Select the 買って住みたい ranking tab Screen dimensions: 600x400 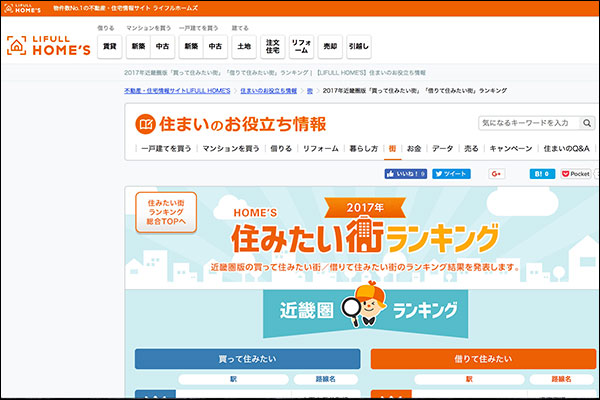247,359
